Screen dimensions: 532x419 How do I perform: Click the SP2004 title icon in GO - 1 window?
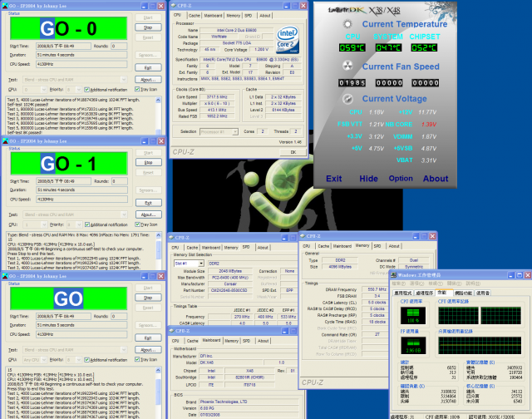[x=5, y=140]
